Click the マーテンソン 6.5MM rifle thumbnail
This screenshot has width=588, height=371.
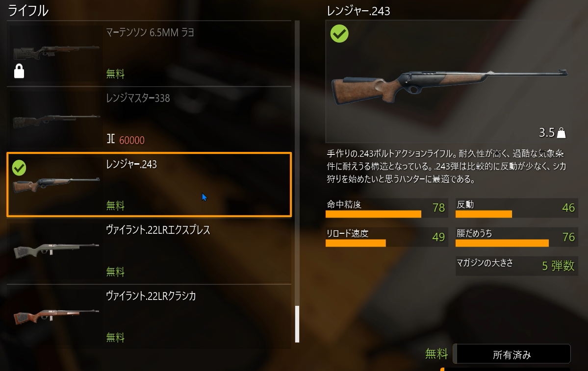coord(56,52)
